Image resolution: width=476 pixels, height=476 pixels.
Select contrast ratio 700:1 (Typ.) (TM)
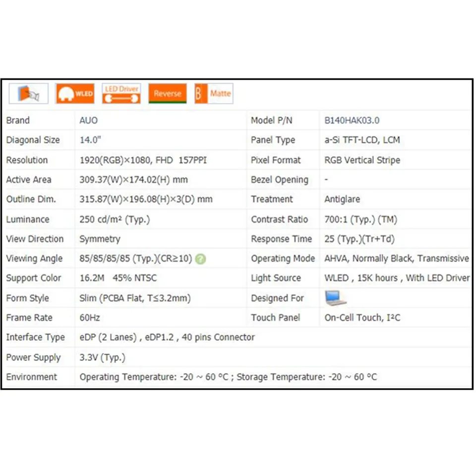tap(360, 220)
